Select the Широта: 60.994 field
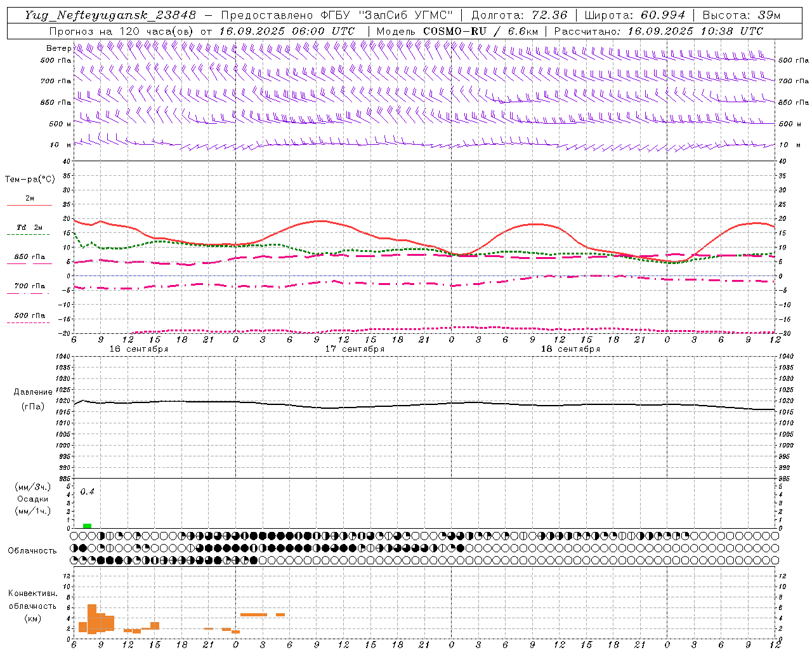 pos(635,15)
